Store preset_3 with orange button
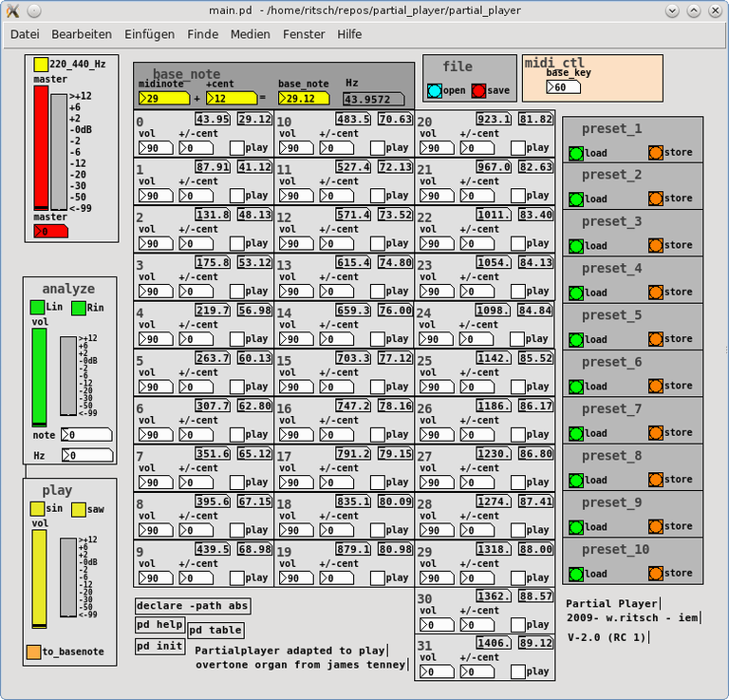 pyautogui.click(x=656, y=245)
